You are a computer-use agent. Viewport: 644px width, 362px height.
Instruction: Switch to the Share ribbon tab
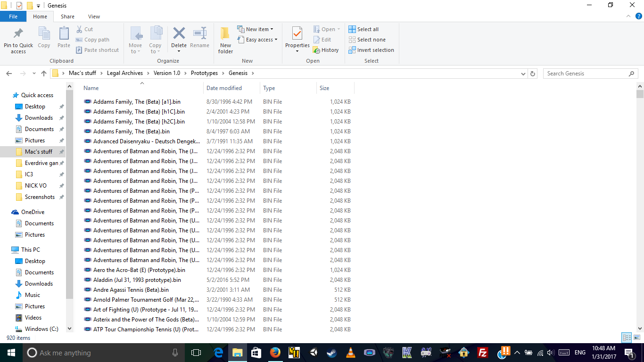coord(67,16)
